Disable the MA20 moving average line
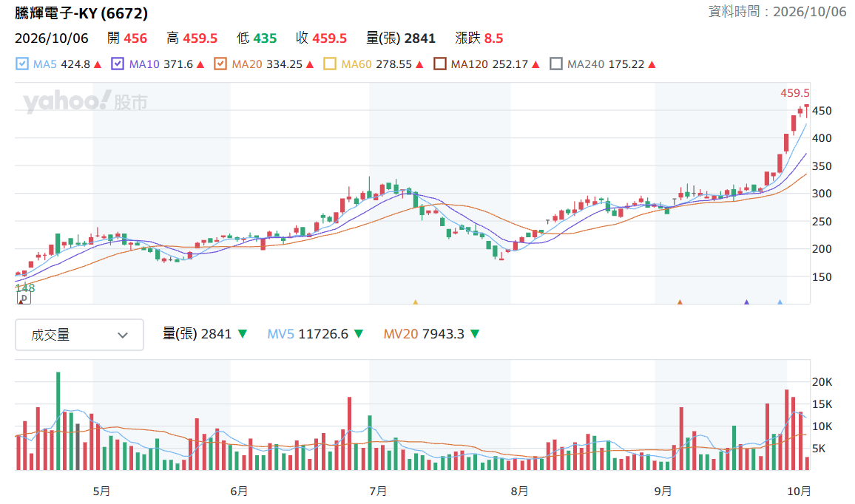Viewport: 855px width, 504px height. [220, 64]
